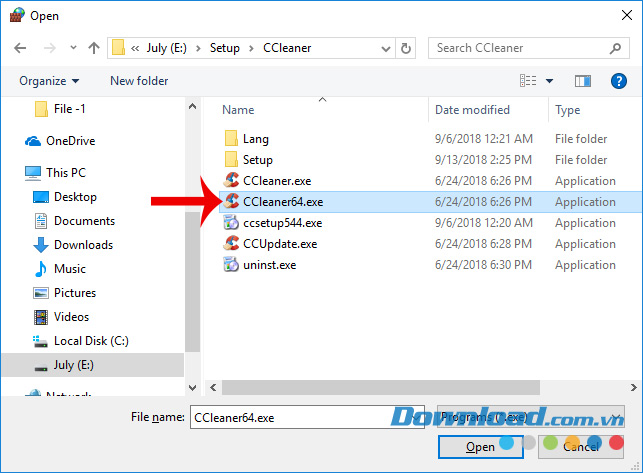
Task: Click the Setup breadcrumb in address bar
Action: tap(225, 48)
